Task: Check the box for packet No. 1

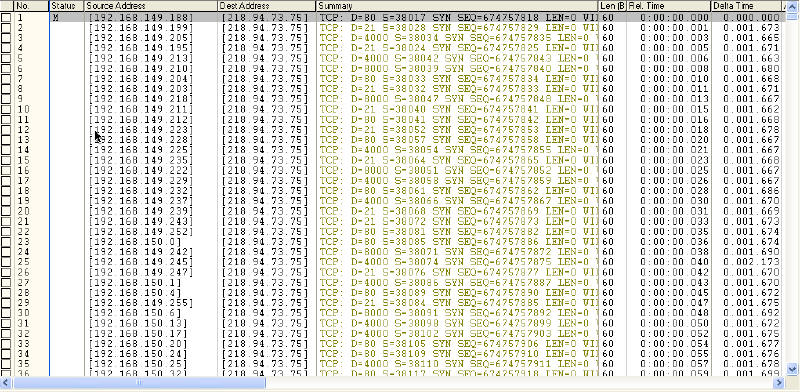Action: coord(6,17)
